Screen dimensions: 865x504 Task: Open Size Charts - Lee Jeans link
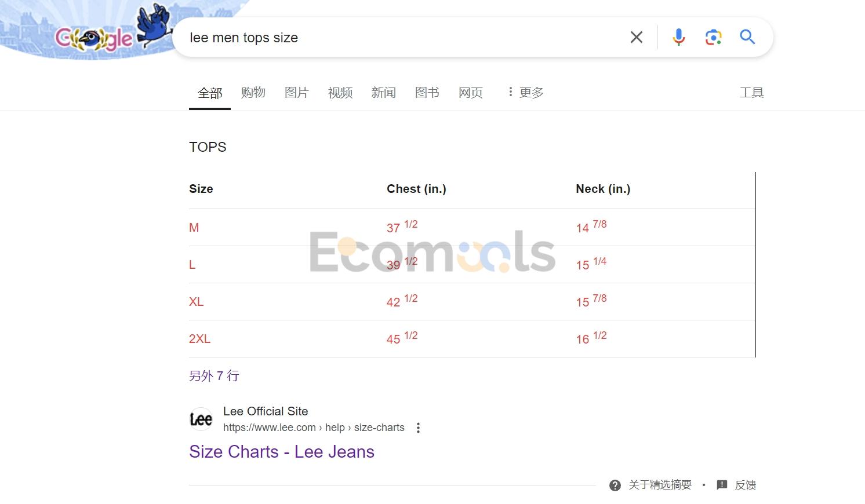(282, 451)
